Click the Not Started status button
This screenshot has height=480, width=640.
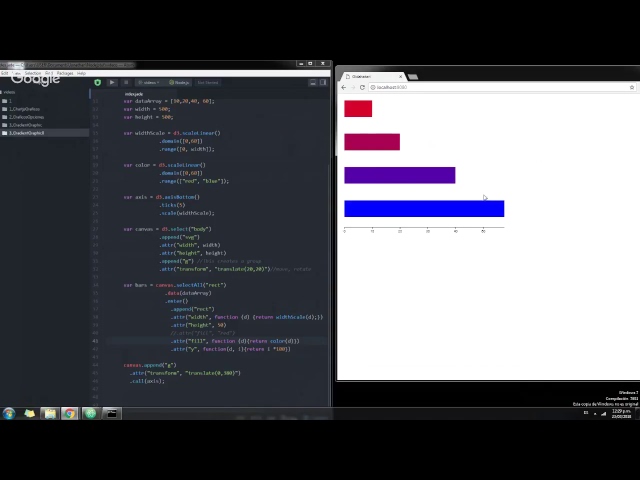pyautogui.click(x=208, y=82)
